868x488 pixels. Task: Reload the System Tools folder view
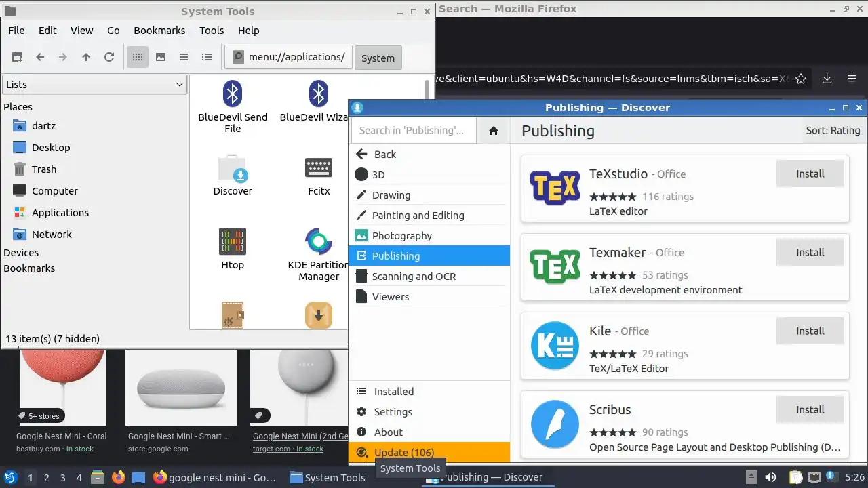109,58
